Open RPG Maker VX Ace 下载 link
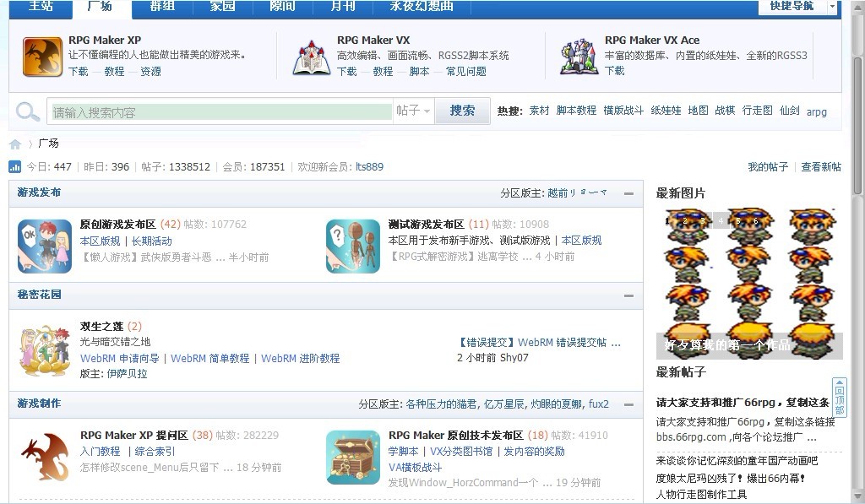Image resolution: width=865 pixels, height=504 pixels. [x=615, y=71]
